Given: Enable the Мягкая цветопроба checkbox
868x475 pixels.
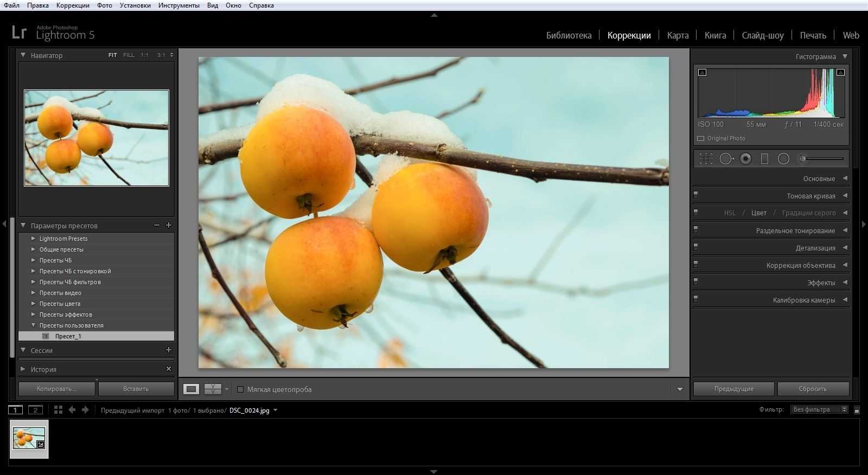Looking at the screenshot, I should coord(240,389).
